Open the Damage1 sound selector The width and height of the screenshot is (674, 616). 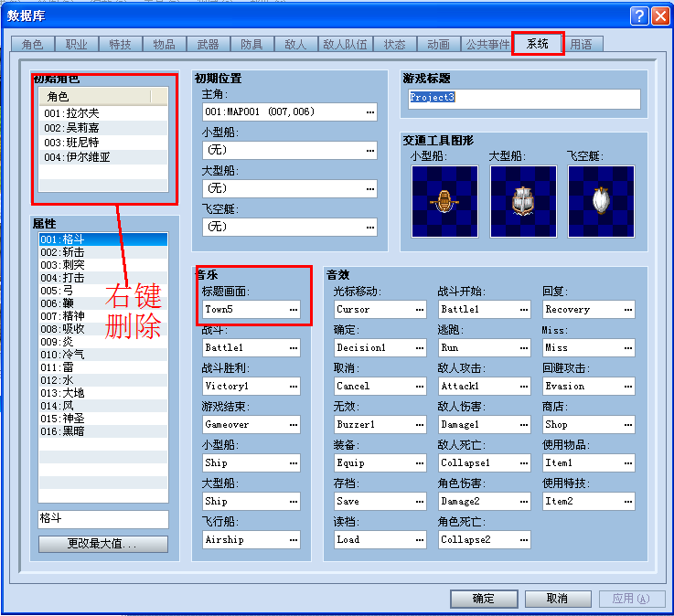485,424
